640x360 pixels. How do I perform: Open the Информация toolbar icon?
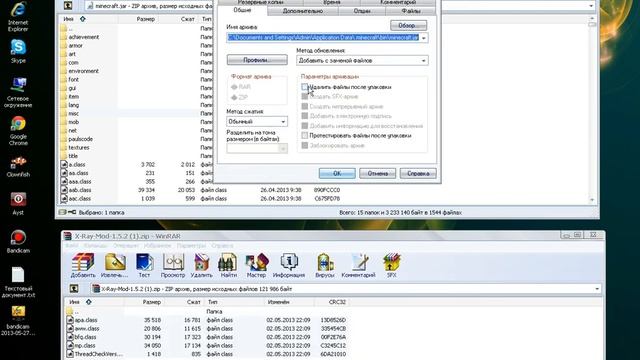coord(289,265)
